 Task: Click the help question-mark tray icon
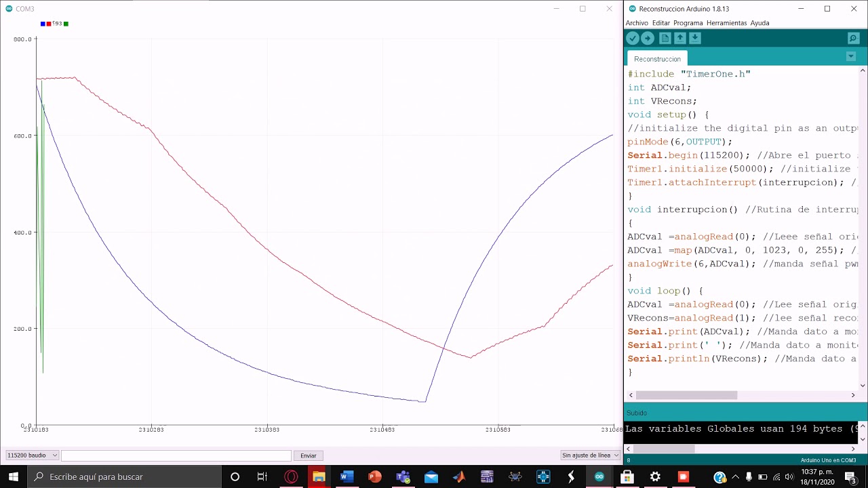click(719, 477)
